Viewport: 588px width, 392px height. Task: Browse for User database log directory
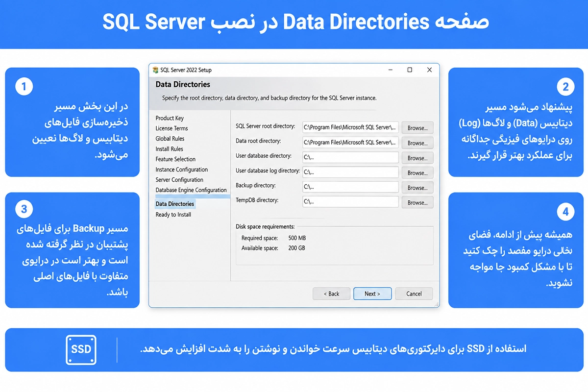click(x=417, y=173)
